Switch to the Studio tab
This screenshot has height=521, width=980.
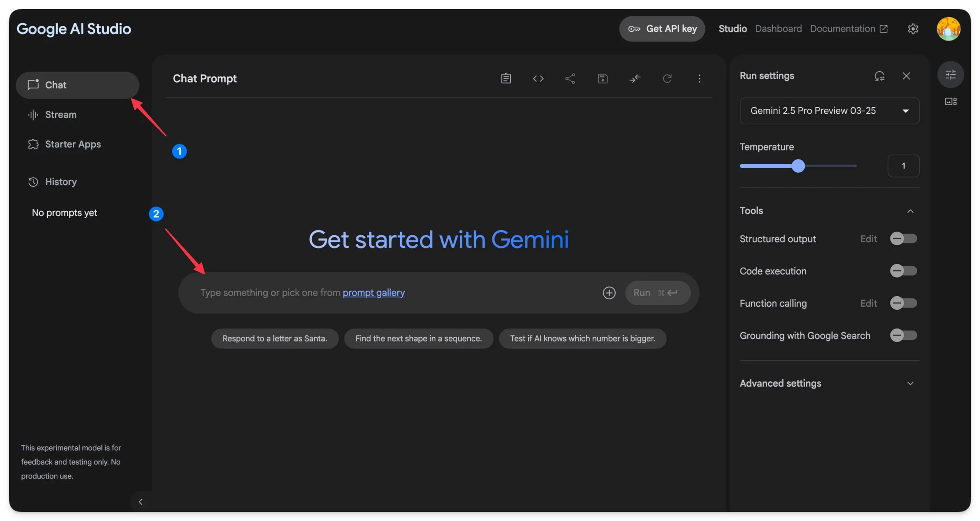[x=732, y=29]
